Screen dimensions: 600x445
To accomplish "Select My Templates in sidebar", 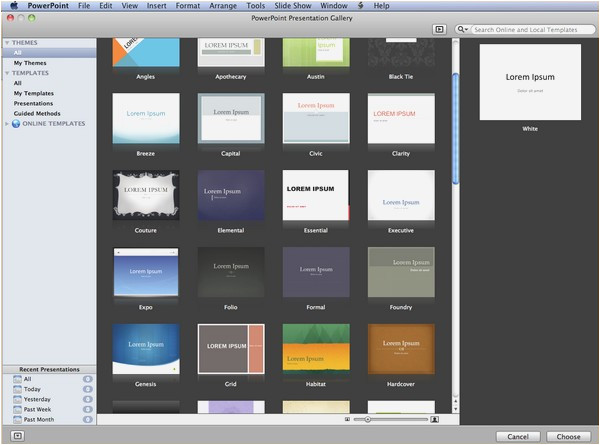I will pyautogui.click(x=49, y=93).
